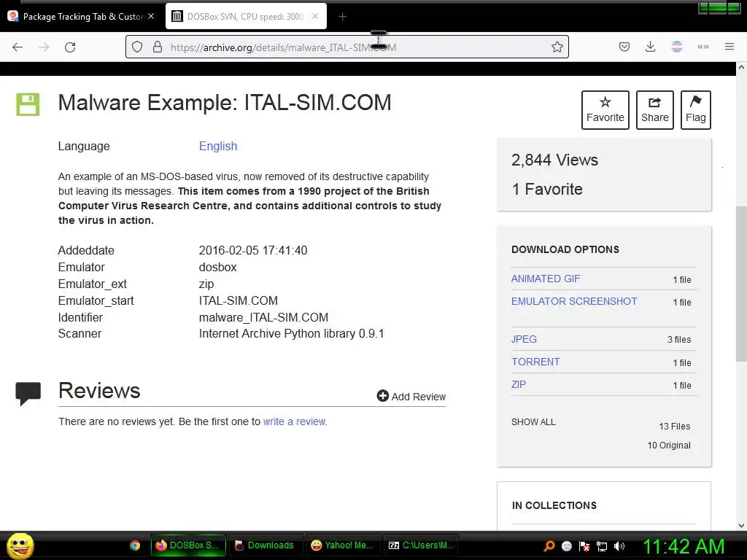Go back to the previous page
This screenshot has height=560, width=747.
tap(18, 47)
